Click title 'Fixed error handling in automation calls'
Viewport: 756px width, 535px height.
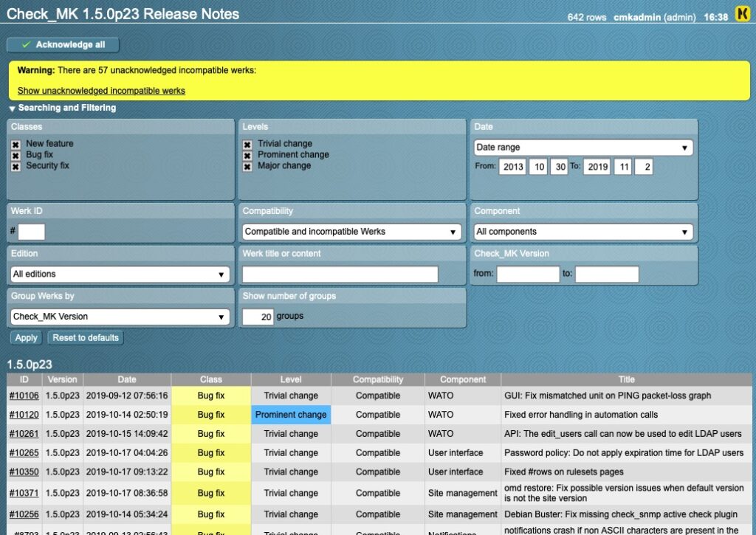(581, 415)
